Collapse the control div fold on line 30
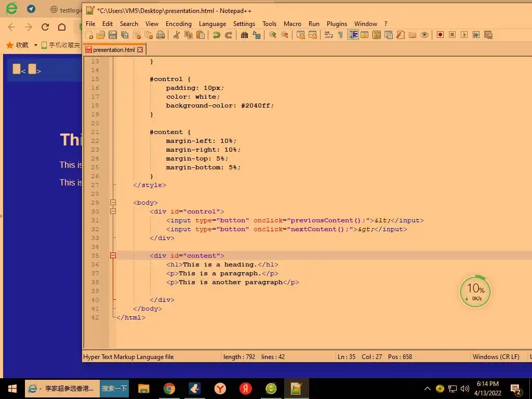532x399 pixels. [x=113, y=211]
